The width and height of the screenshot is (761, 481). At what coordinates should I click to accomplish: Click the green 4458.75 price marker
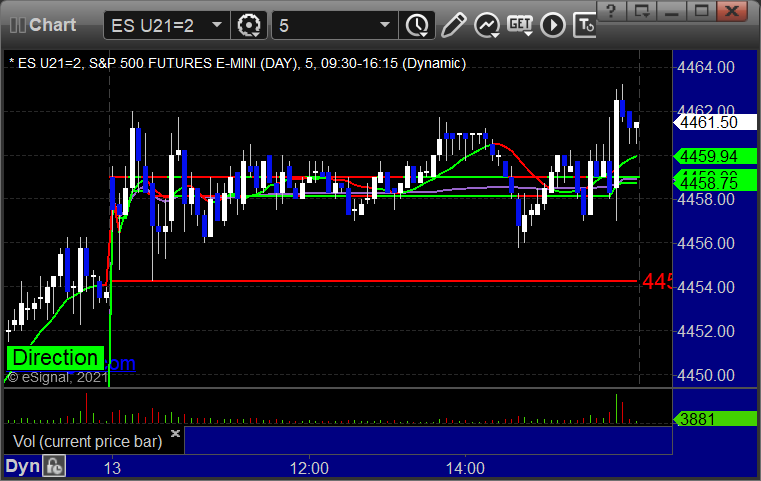click(715, 183)
